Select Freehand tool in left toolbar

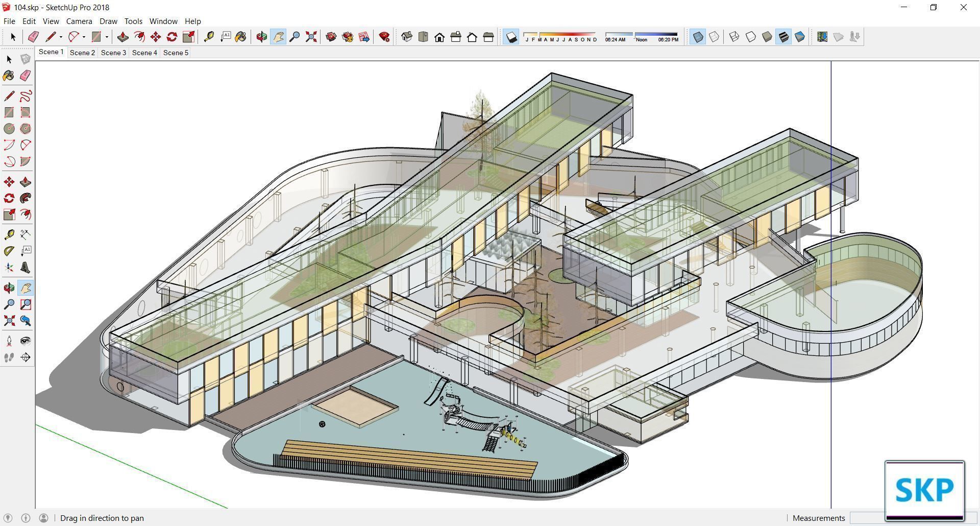click(x=26, y=96)
